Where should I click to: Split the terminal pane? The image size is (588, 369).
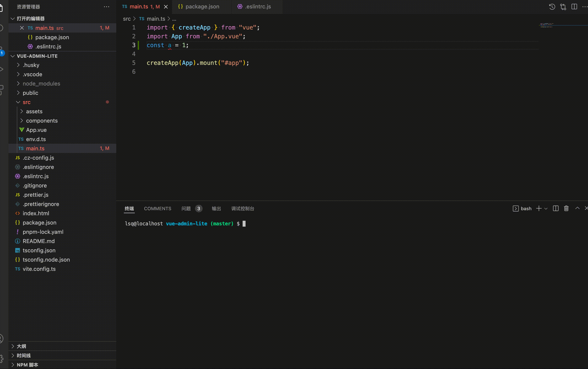556,209
